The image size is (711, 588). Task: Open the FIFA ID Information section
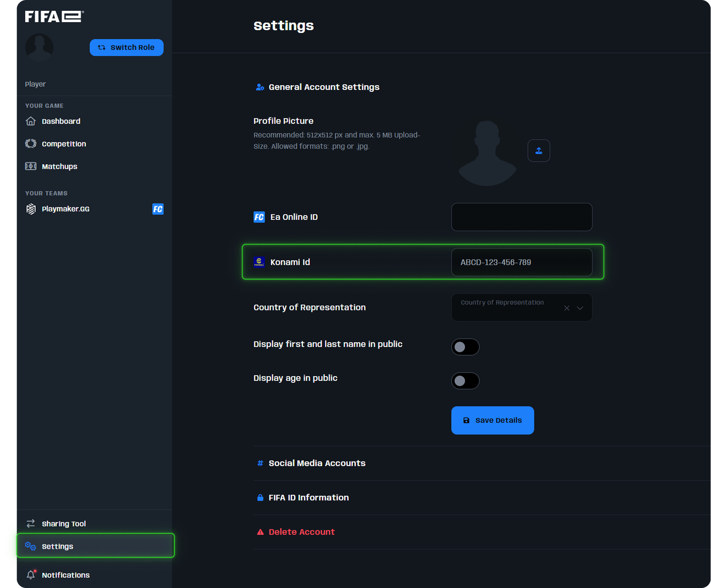(308, 497)
